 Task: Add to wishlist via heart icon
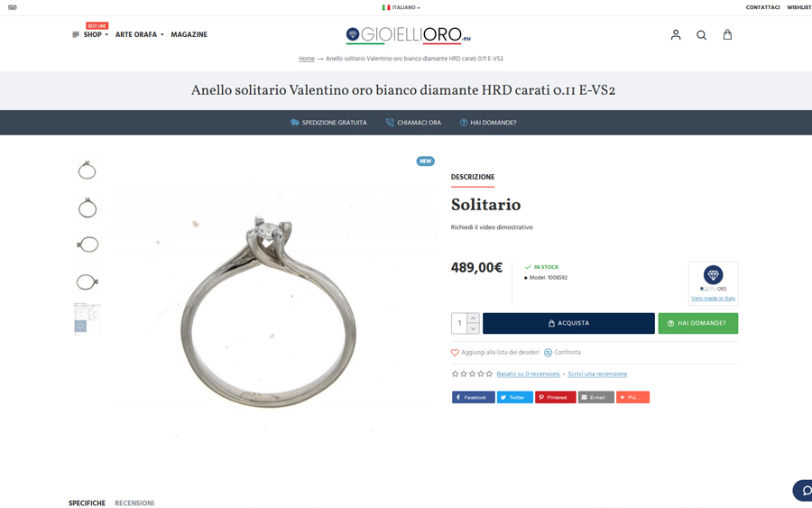click(455, 353)
